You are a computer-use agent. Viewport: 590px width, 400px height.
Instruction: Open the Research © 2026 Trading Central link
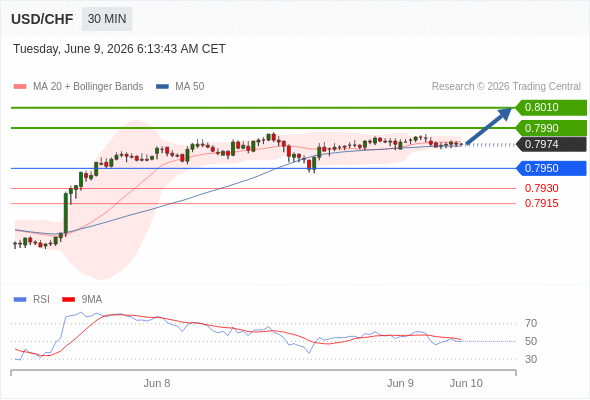tap(506, 87)
